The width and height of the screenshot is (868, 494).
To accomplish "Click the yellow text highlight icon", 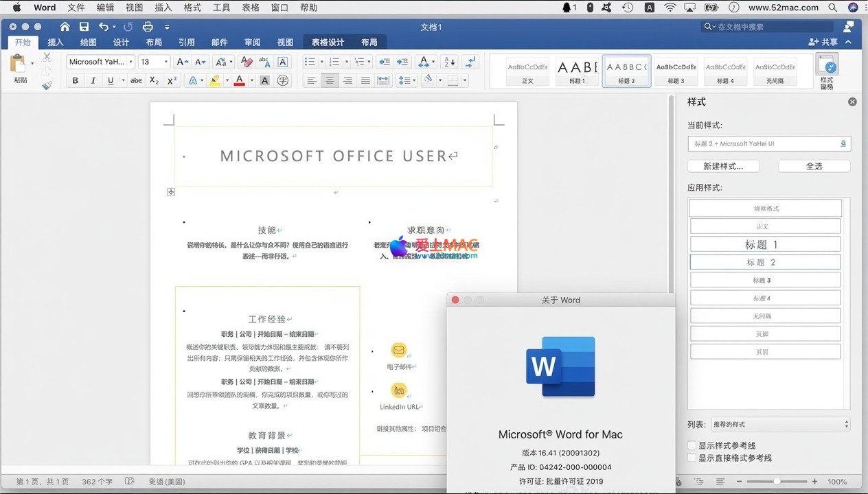I will pyautogui.click(x=214, y=81).
